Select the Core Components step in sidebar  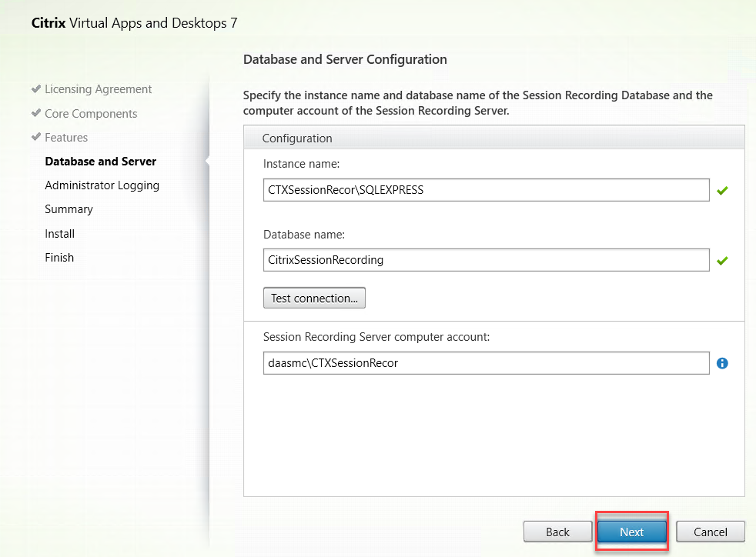91,114
